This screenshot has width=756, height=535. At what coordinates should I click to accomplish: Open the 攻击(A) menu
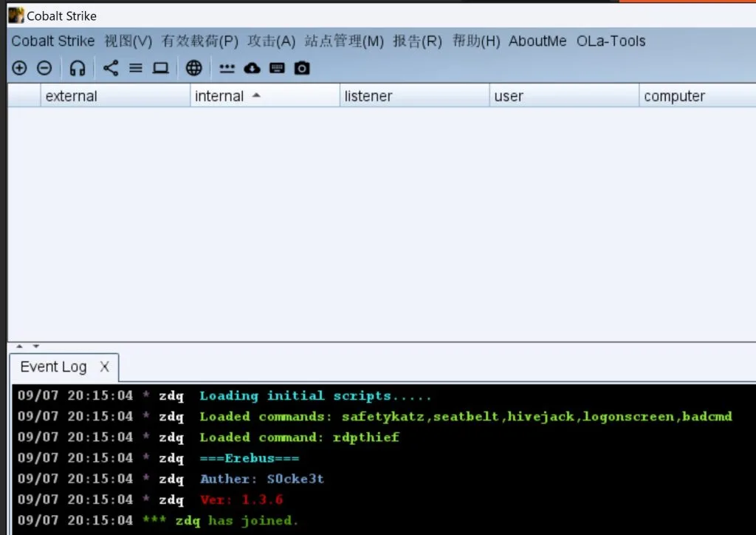(272, 41)
